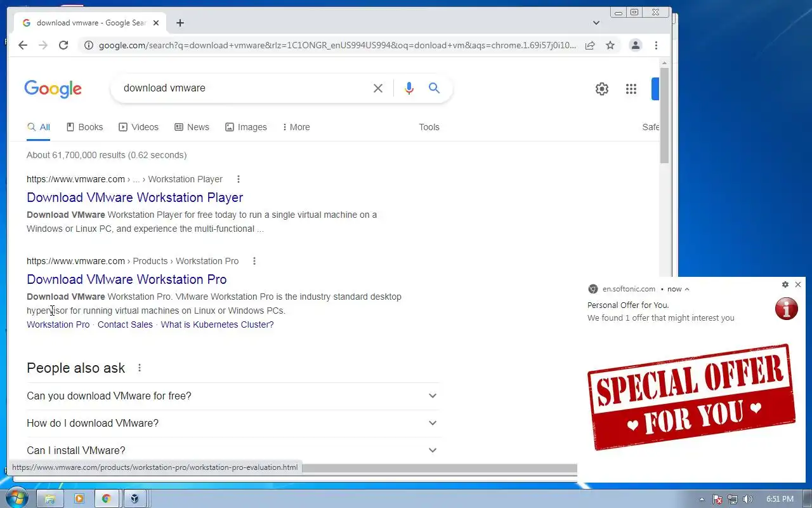This screenshot has height=508, width=812.
Task: Click the 6:51 PM taskbar clock
Action: point(780,499)
